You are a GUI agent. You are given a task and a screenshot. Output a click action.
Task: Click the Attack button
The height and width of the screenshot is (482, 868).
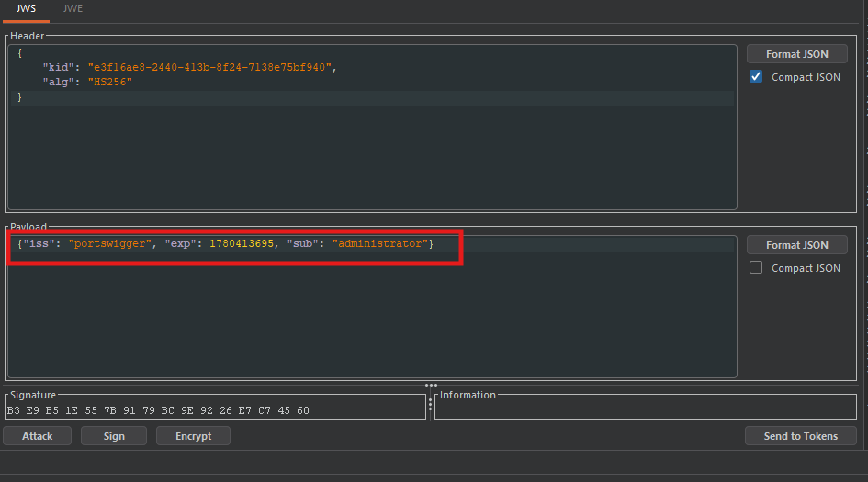[x=37, y=436]
